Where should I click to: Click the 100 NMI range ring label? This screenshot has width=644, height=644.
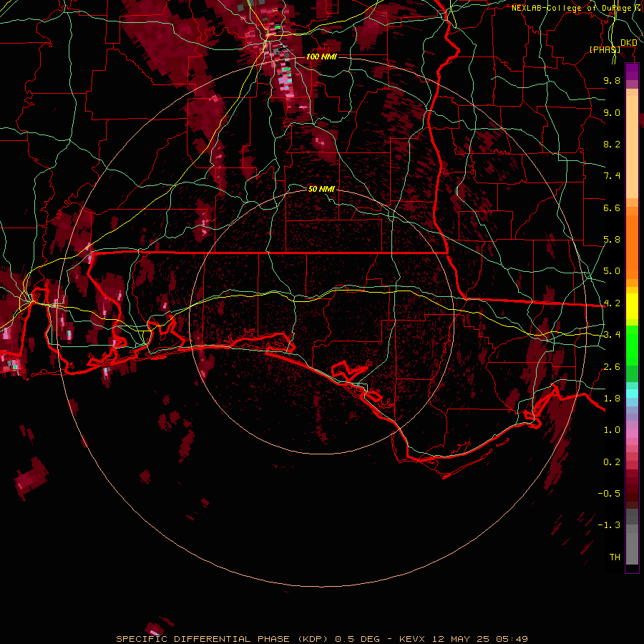click(x=321, y=57)
